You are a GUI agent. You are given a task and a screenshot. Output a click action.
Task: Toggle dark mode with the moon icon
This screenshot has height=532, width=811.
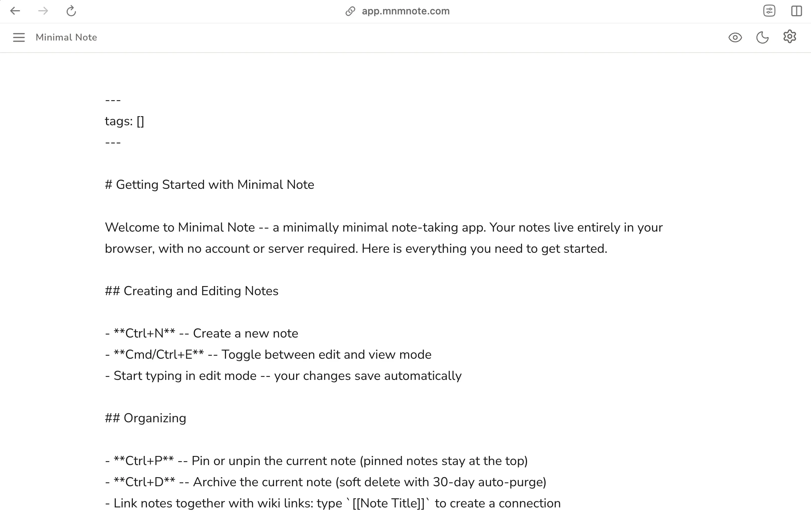[763, 37]
